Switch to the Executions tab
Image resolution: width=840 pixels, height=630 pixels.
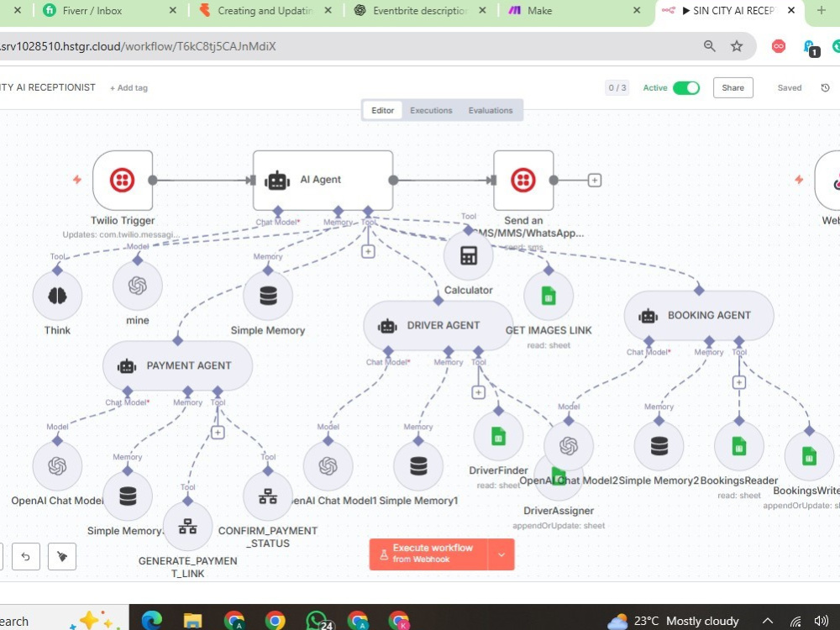click(431, 110)
